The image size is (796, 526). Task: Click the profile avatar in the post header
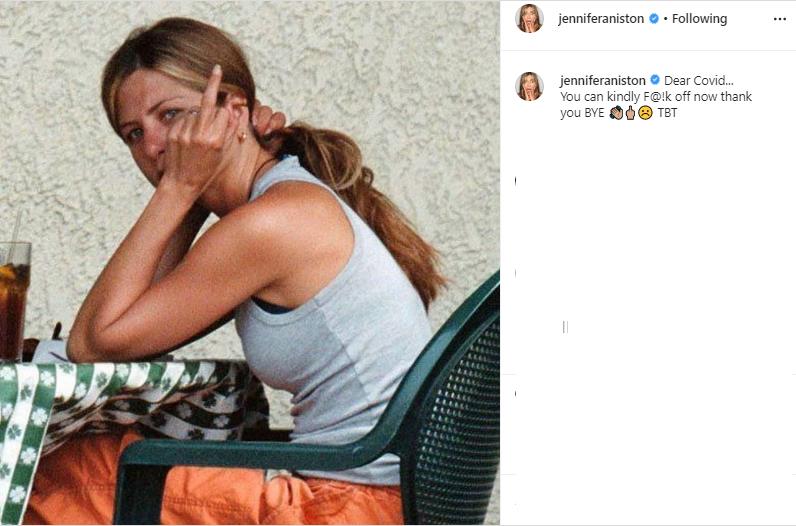tap(529, 18)
